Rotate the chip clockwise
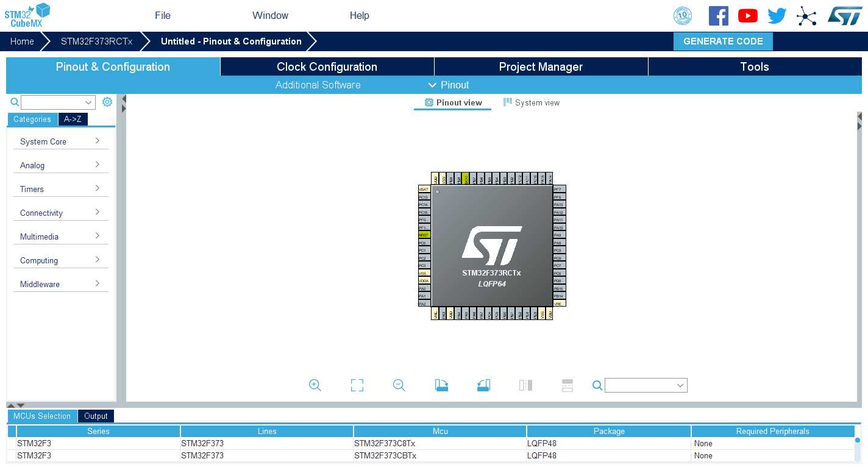 click(442, 385)
